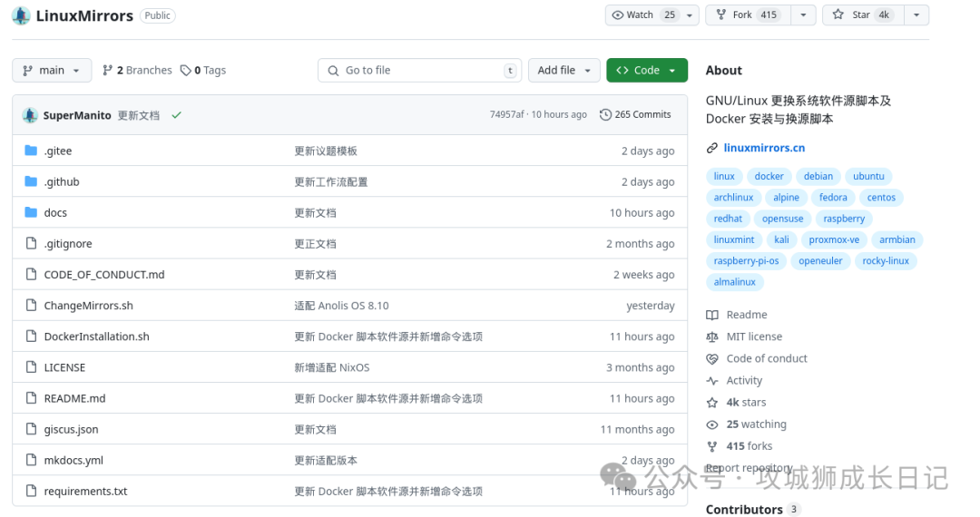This screenshot has height=517, width=980.
Task: Select the docker topic tag
Action: click(x=769, y=176)
